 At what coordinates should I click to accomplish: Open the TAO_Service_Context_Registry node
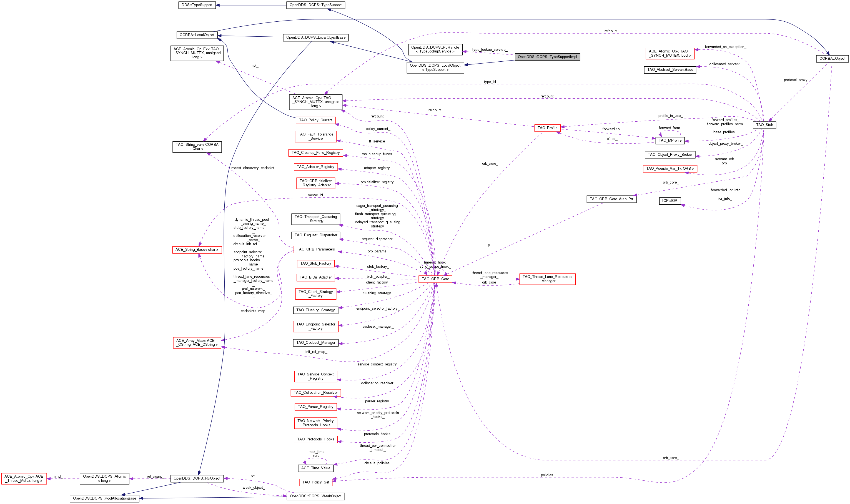pos(315,377)
